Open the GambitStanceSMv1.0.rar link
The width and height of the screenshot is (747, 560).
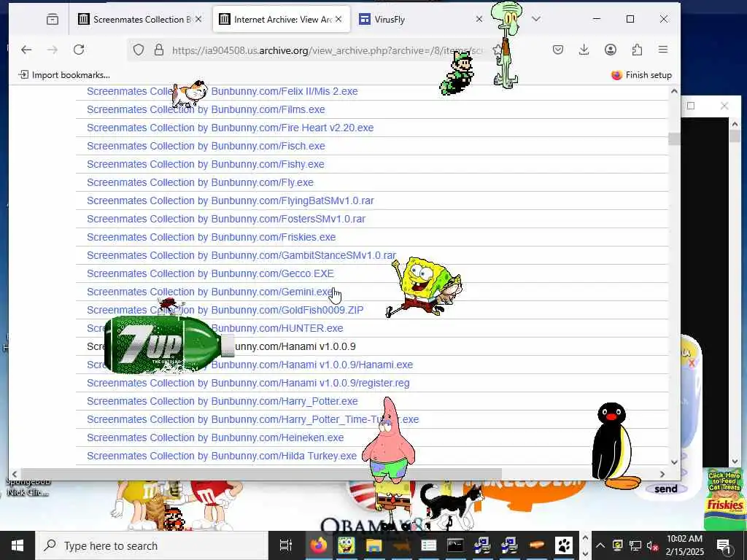[241, 255]
